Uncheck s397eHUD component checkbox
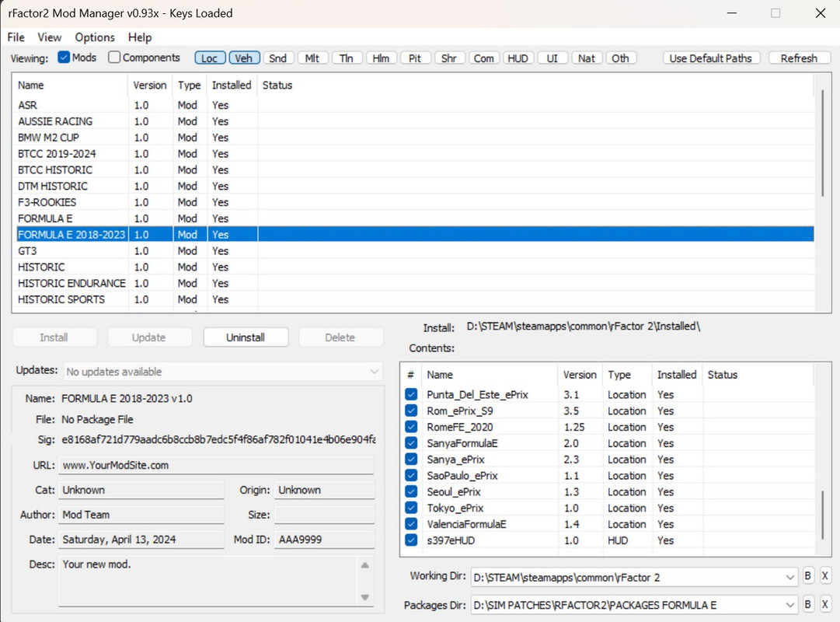The height and width of the screenshot is (622, 840). click(411, 540)
